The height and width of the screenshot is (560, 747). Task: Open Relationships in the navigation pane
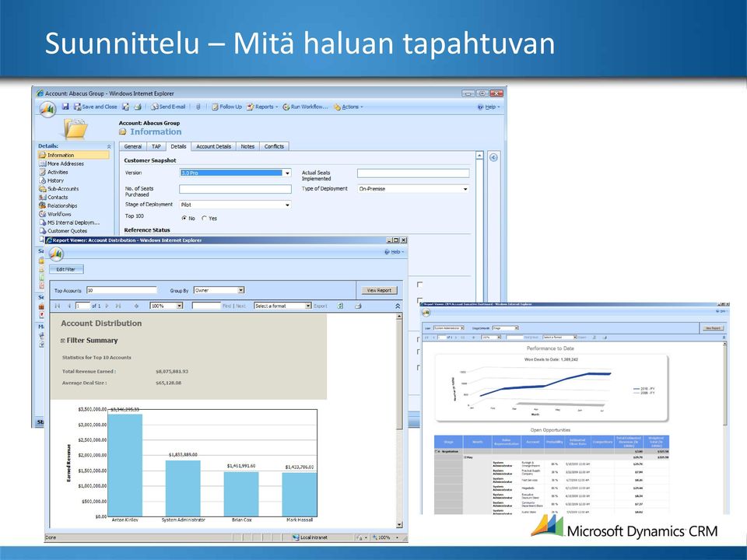[58, 205]
